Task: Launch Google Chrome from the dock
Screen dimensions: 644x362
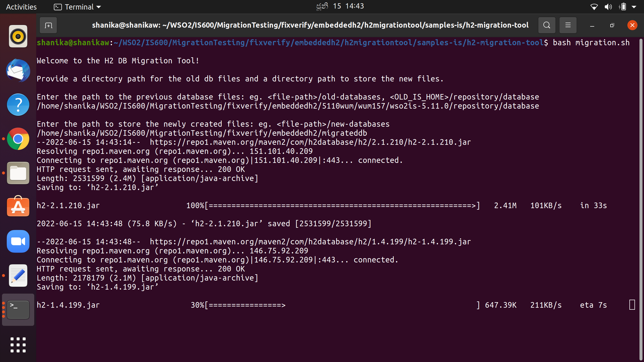Action: 18,139
